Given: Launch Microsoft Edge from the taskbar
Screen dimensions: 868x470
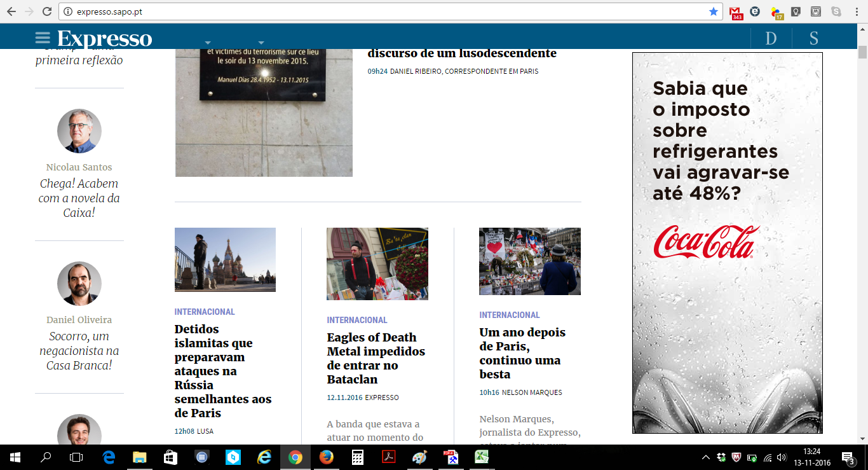Looking at the screenshot, I should pos(109,457).
